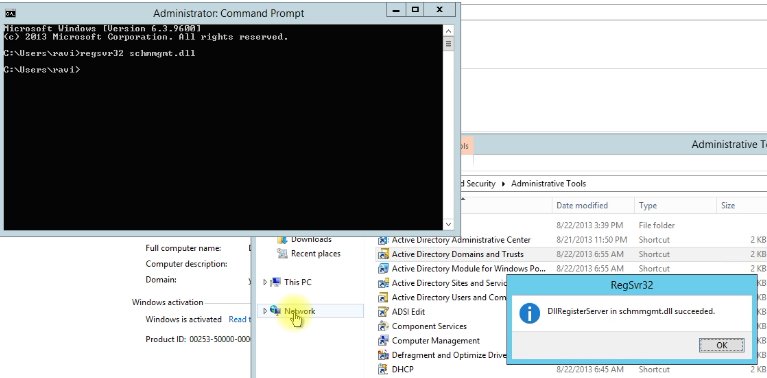The height and width of the screenshot is (378, 767).
Task: Select the ADSI Edit shortcut icon
Action: (383, 312)
